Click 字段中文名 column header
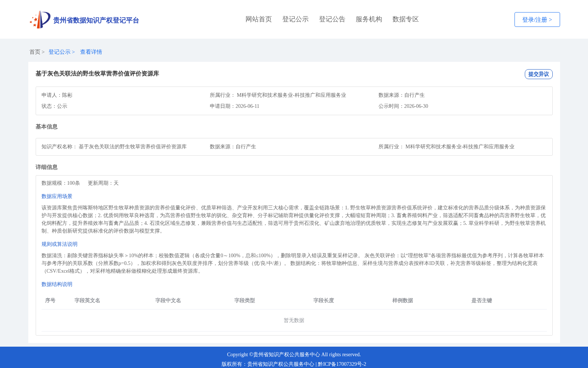 (x=168, y=300)
